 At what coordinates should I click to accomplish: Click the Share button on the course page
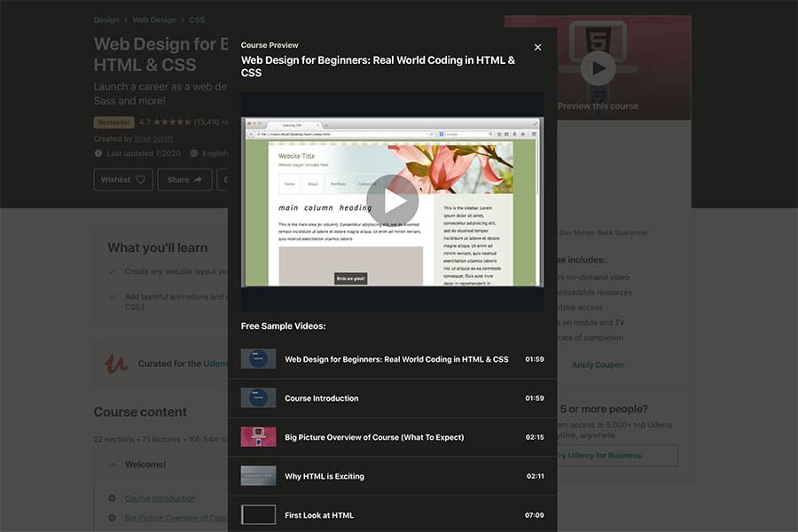(184, 180)
